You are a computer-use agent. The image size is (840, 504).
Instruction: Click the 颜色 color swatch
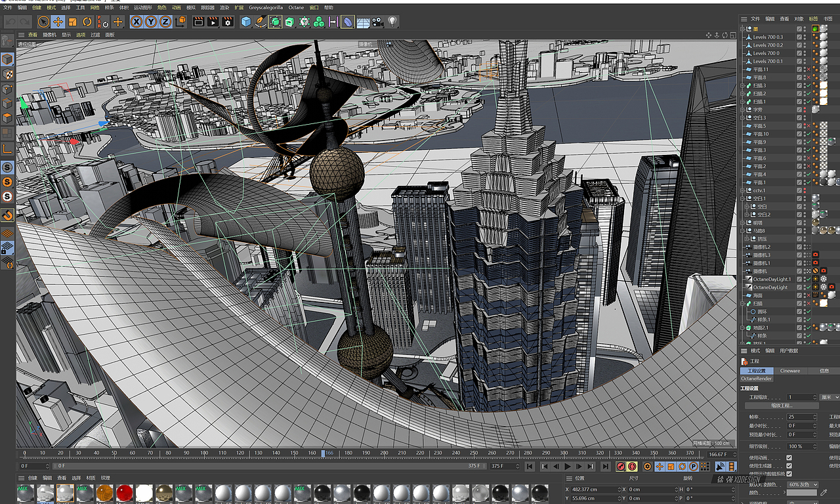pyautogui.click(x=802, y=492)
